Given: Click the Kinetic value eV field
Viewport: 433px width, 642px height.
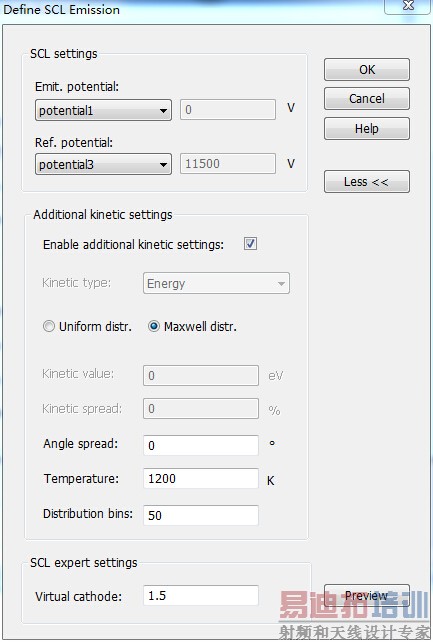Looking at the screenshot, I should pyautogui.click(x=201, y=375).
